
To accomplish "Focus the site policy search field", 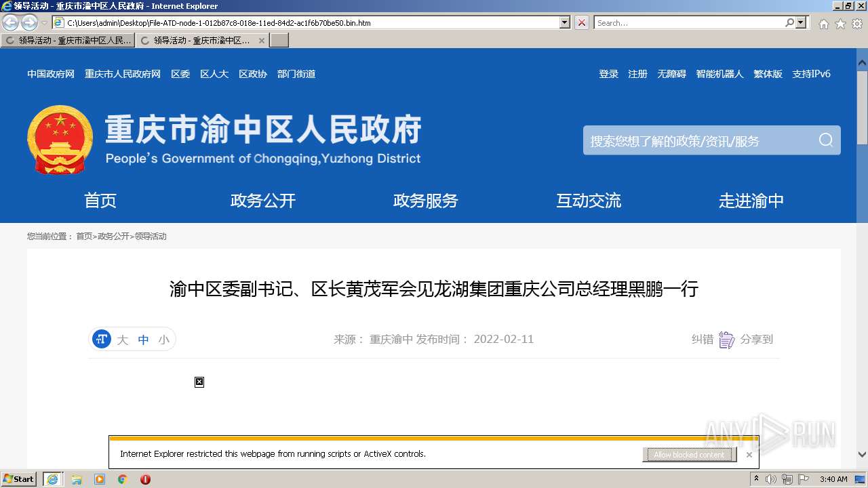I will [x=698, y=141].
